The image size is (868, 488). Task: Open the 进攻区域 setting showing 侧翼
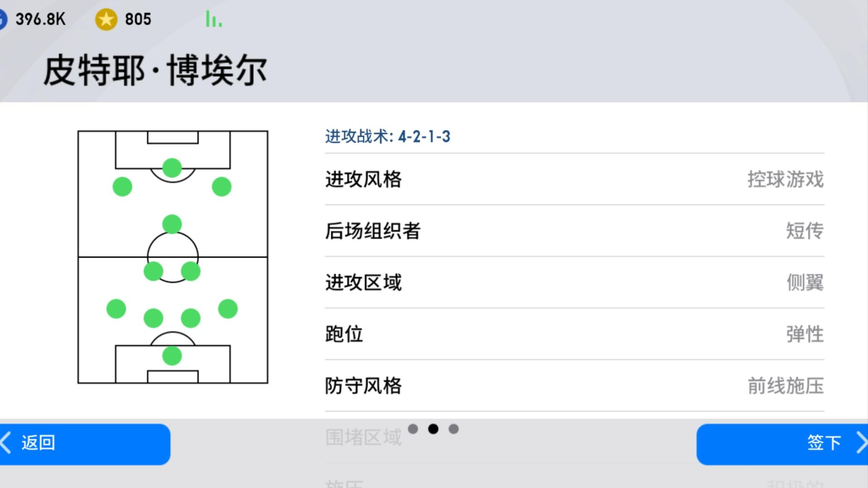point(575,282)
